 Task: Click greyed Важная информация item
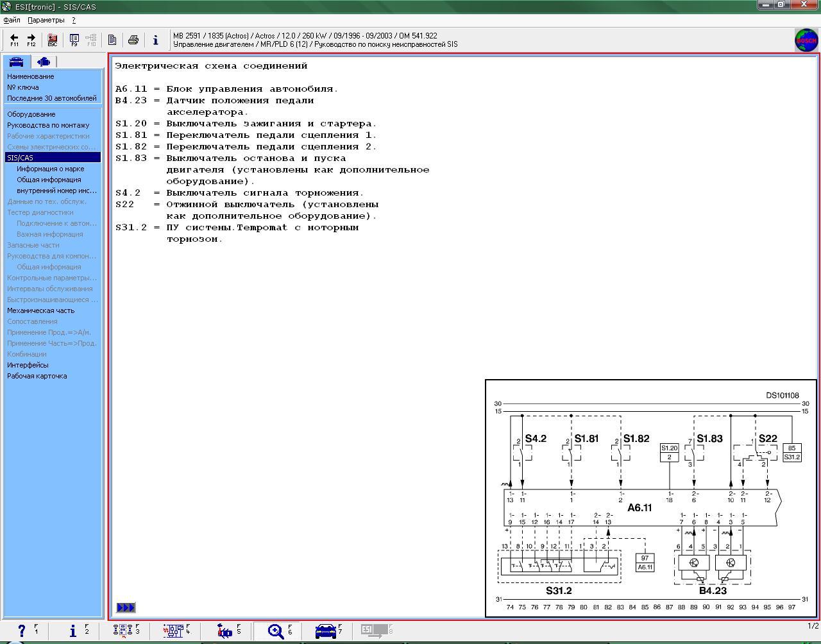[x=50, y=234]
